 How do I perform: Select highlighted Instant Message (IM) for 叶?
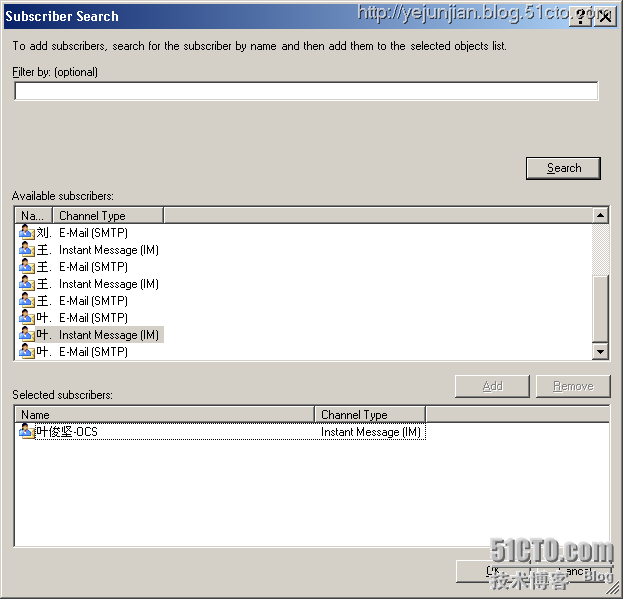pos(109,335)
